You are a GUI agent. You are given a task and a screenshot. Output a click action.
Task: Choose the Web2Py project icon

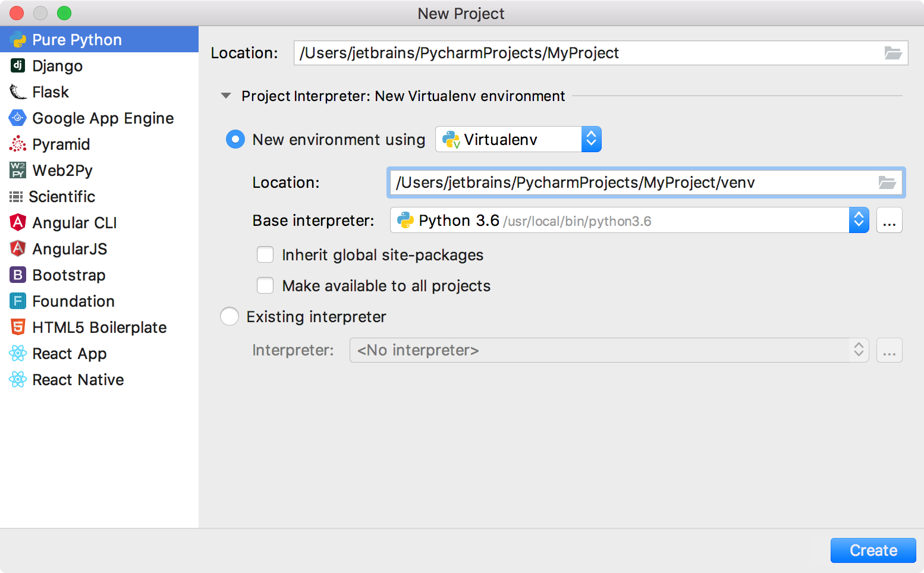pos(18,170)
